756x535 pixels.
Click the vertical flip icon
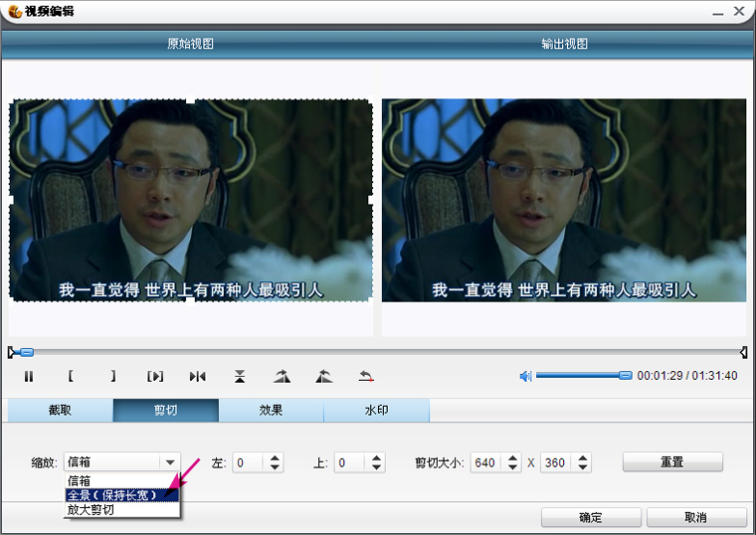pos(240,377)
